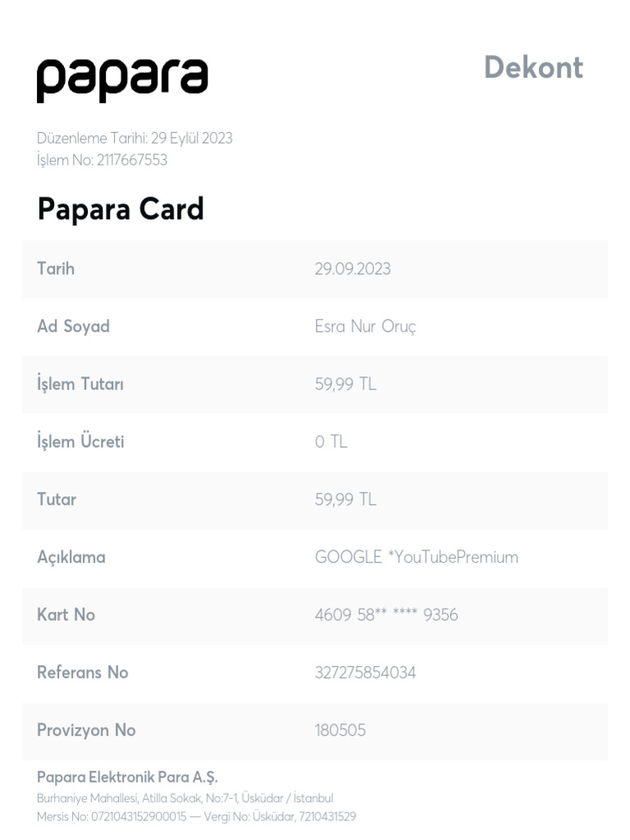Click the masked Kart No value
This screenshot has width=630, height=840.
386,614
